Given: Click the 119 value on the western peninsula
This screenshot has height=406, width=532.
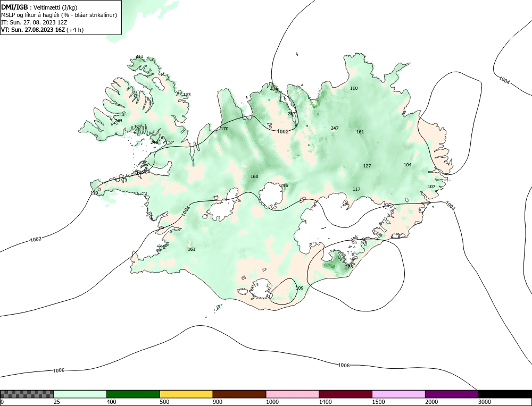Looking at the screenshot, I should pyautogui.click(x=94, y=193).
